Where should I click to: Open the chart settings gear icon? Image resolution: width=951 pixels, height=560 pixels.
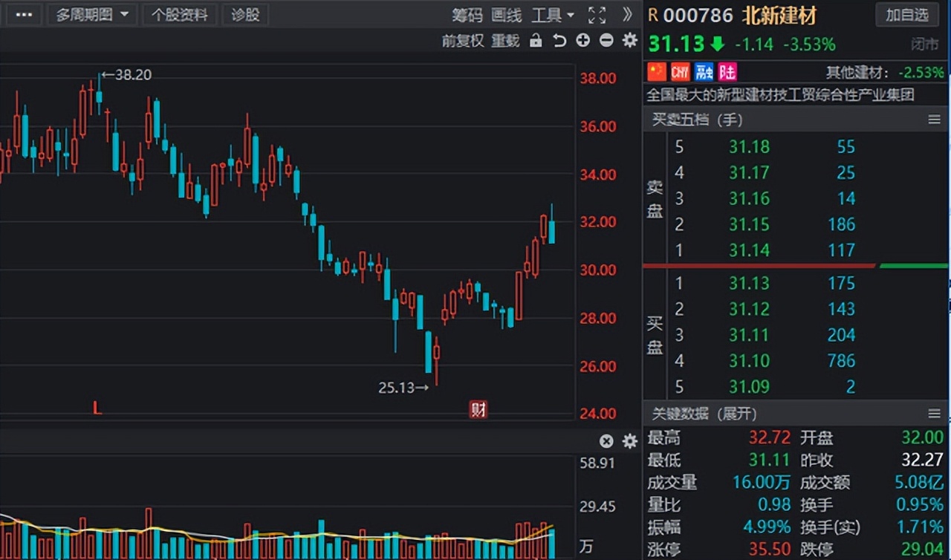coord(629,41)
